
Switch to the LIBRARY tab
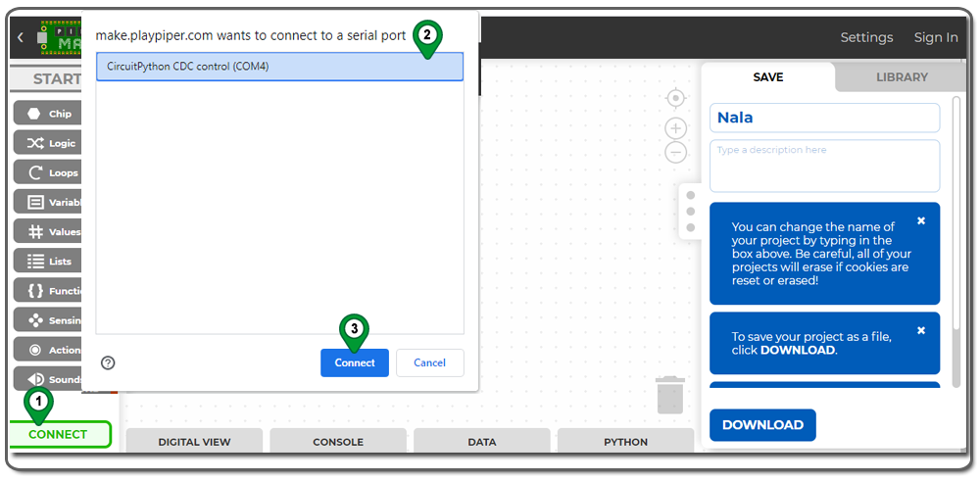(x=902, y=77)
